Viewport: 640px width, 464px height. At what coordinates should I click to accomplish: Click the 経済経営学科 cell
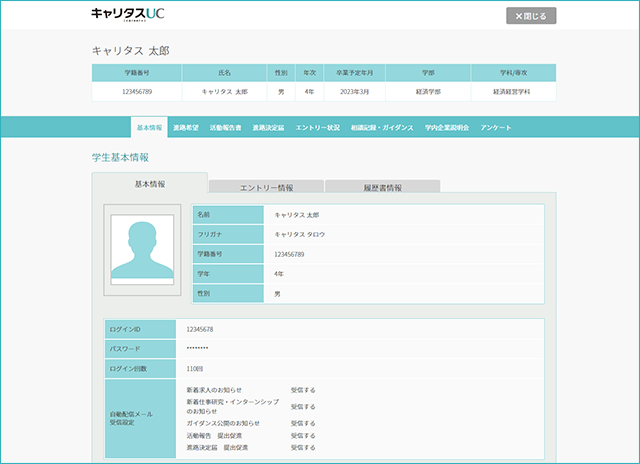(511, 92)
